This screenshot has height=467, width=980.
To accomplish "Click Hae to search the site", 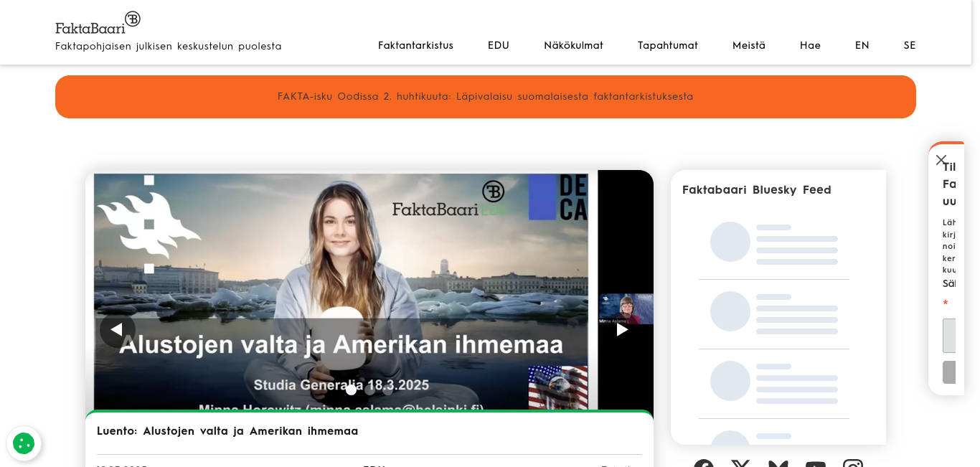I will point(810,45).
